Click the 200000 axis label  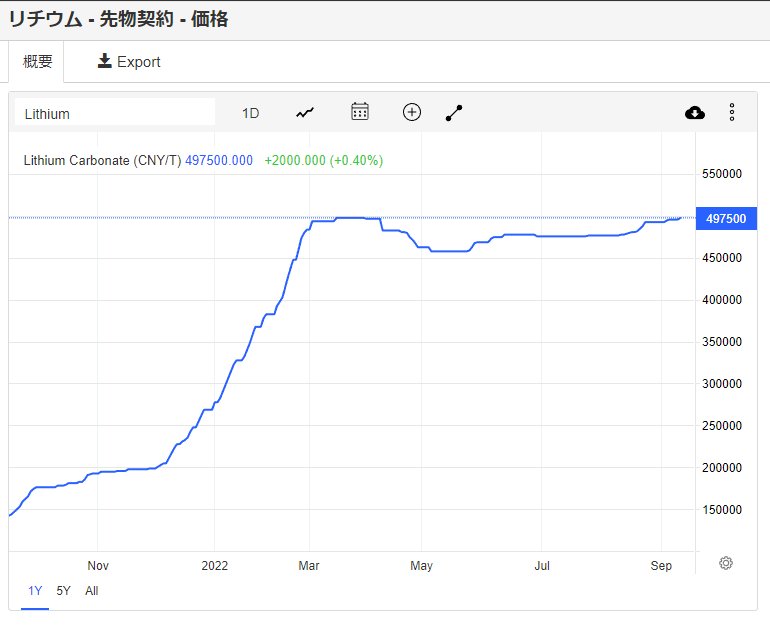(x=722, y=468)
